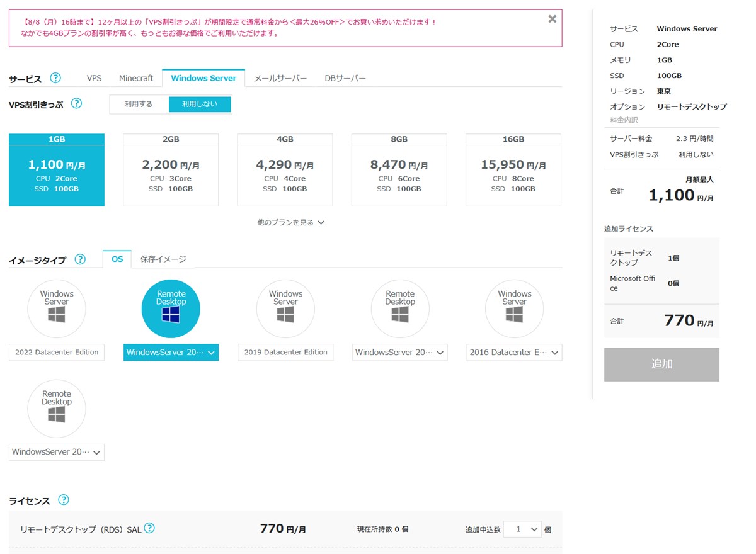Select the OS image type tab

coord(117,259)
